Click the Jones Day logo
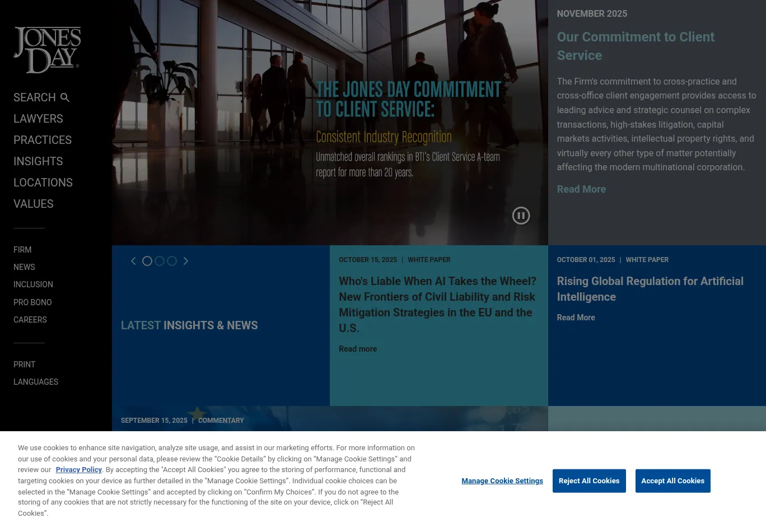 click(47, 50)
